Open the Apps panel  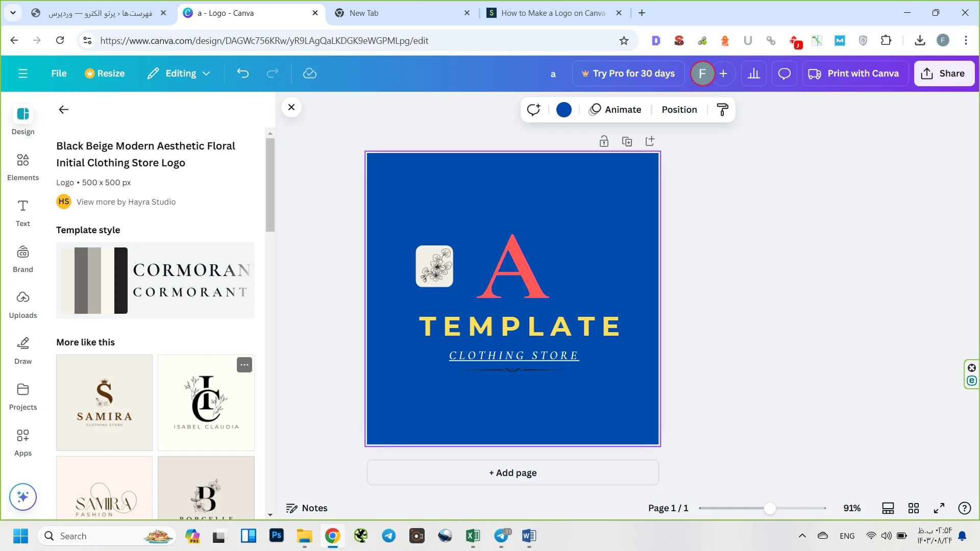click(23, 442)
